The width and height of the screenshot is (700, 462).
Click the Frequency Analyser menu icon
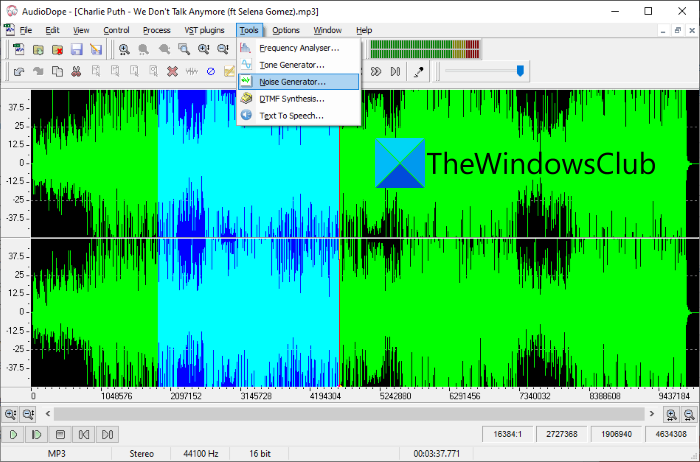pos(246,47)
